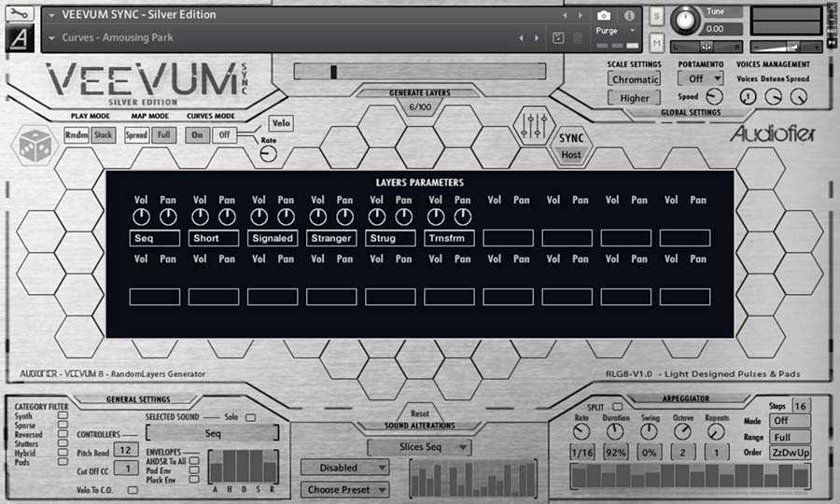Select Stack play mode
840x504 pixels.
tap(104, 134)
